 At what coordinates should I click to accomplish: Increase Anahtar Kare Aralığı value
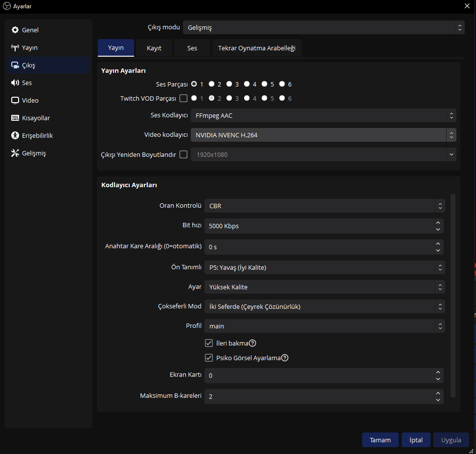click(438, 243)
